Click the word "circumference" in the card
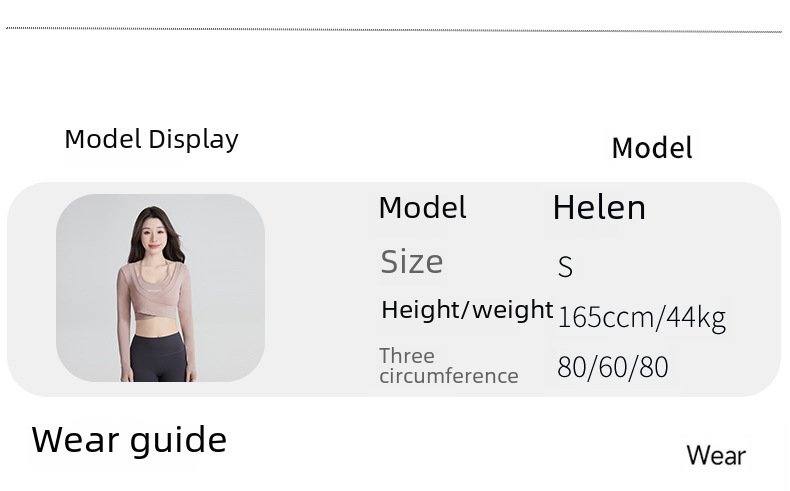790x491 pixels. [448, 376]
